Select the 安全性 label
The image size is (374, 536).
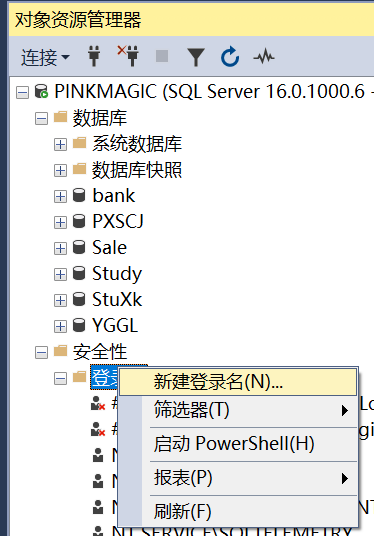(x=99, y=352)
